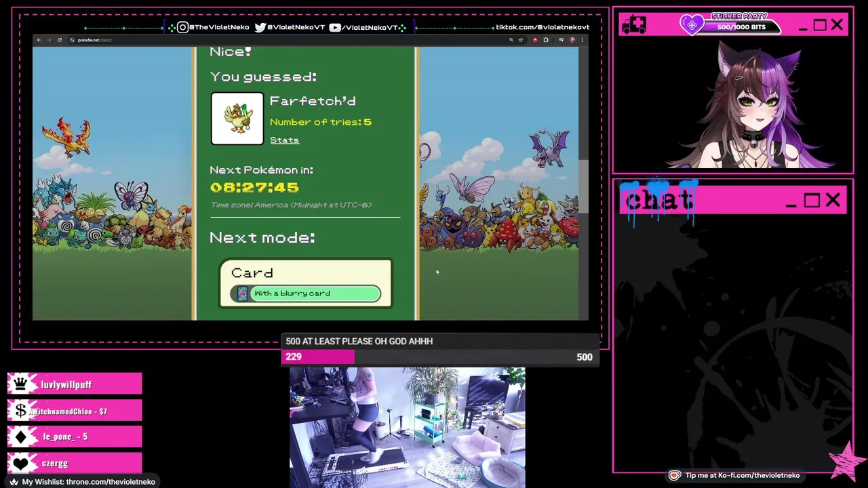Click the Farfetch'd sprite image
Viewport: 868px width, 488px height.
pyautogui.click(x=237, y=119)
